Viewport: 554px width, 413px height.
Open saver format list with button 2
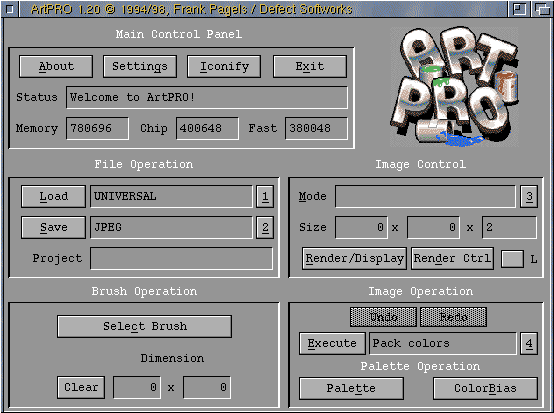click(x=265, y=228)
